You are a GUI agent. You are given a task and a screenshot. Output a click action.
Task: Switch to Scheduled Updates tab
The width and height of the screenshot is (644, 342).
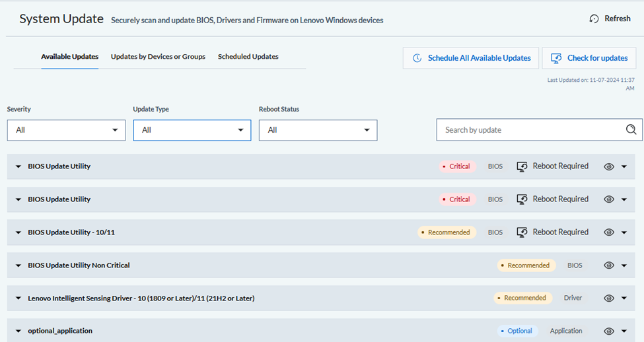(248, 57)
